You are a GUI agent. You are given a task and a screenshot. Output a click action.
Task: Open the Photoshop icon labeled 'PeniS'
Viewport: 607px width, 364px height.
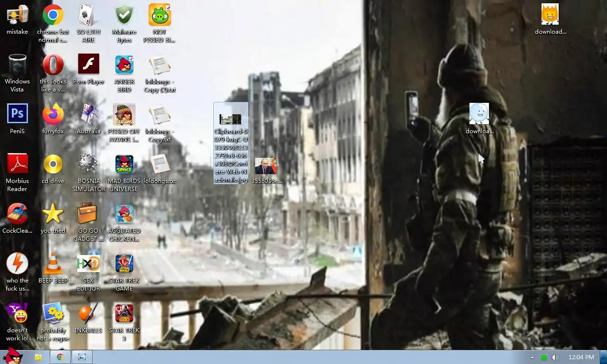(17, 119)
